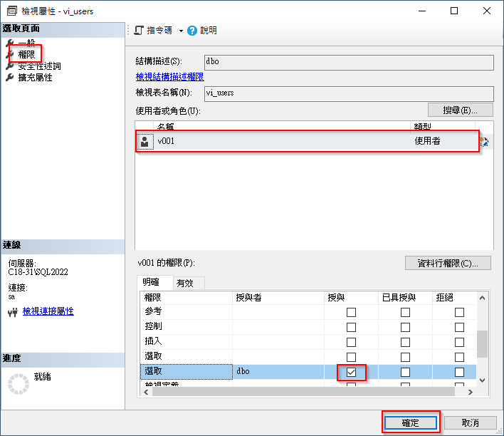The width and height of the screenshot is (504, 436).
Task: Select the 一般 page in left pane
Action: [x=26, y=43]
